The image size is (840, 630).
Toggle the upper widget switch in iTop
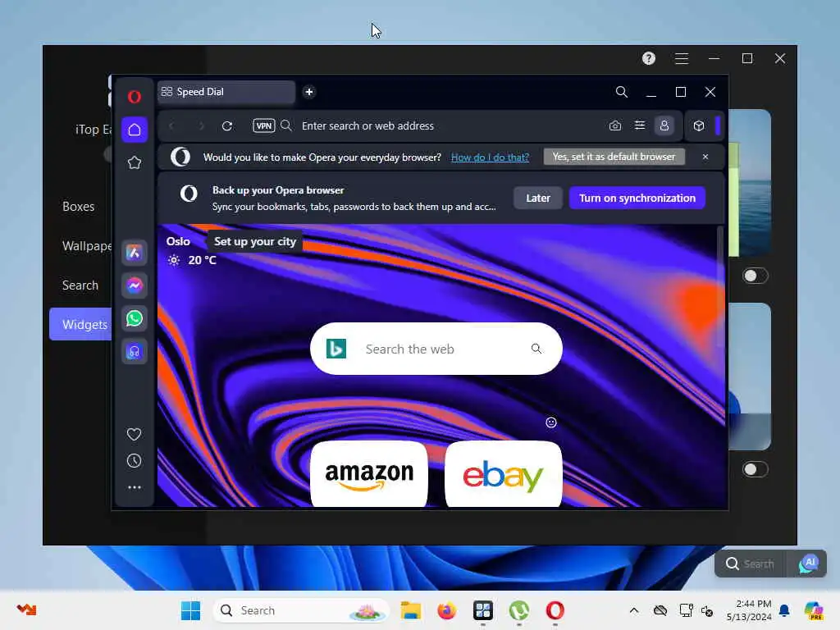[756, 276]
